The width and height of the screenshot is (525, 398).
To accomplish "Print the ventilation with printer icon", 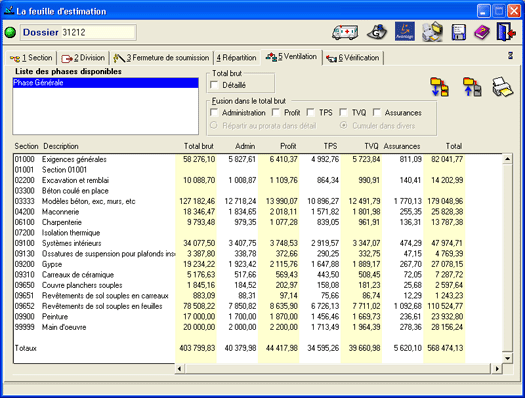I will (502, 87).
